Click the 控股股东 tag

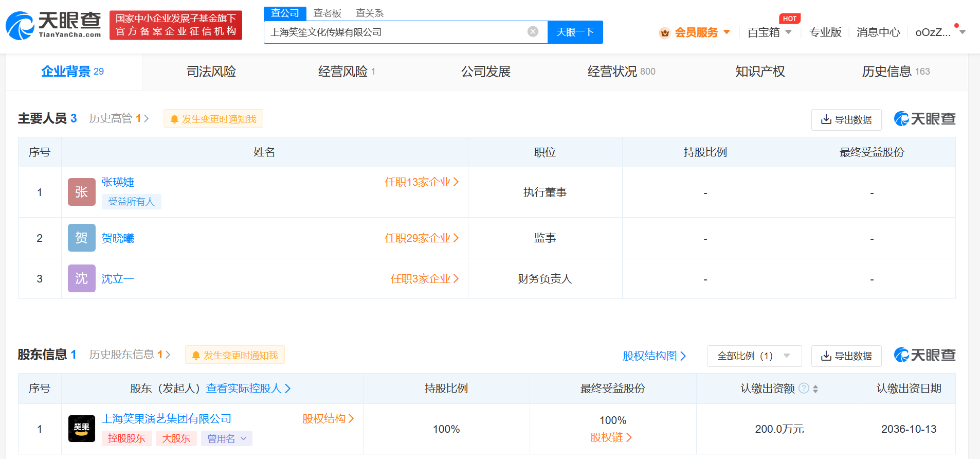127,438
